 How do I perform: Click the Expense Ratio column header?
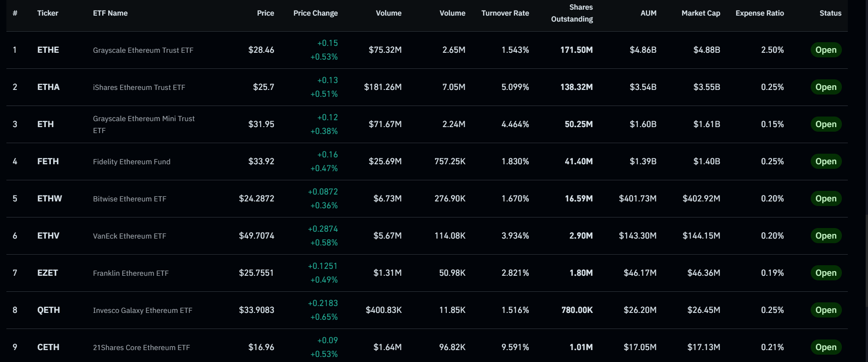coord(760,13)
